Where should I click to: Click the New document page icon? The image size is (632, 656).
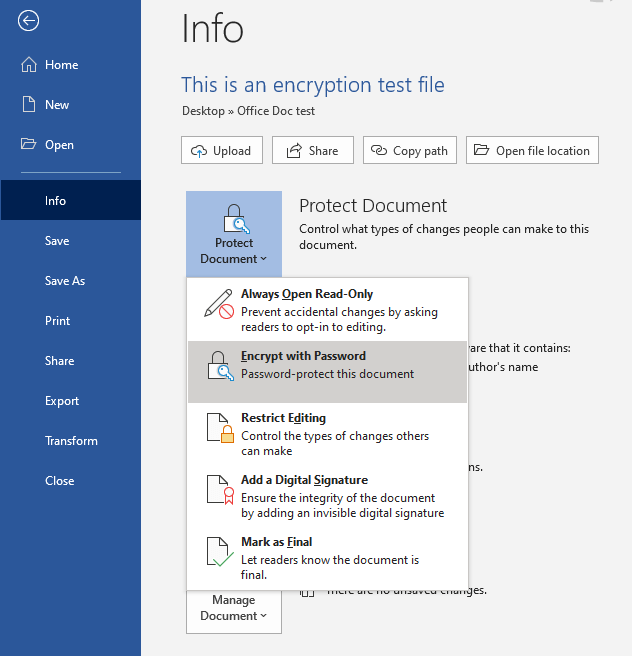[x=29, y=104]
